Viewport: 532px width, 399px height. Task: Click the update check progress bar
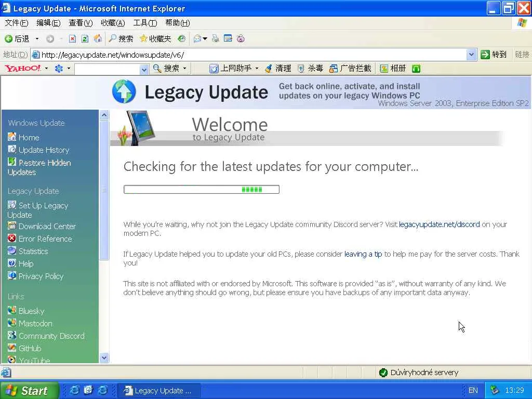202,189
